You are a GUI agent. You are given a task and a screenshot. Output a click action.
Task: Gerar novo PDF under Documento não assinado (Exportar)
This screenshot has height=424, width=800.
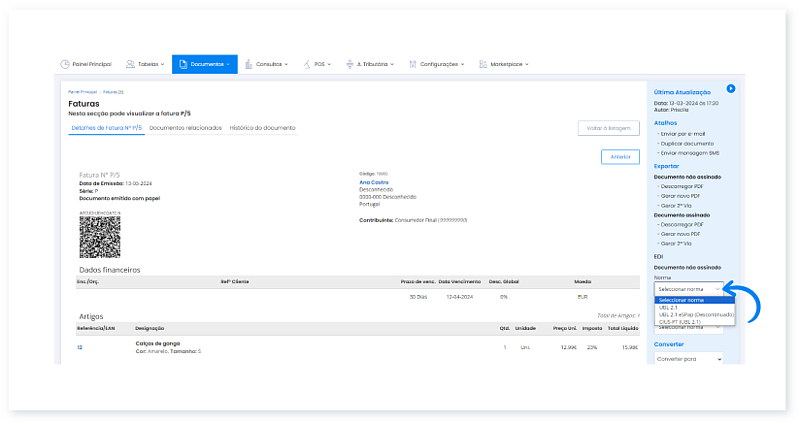pos(681,196)
